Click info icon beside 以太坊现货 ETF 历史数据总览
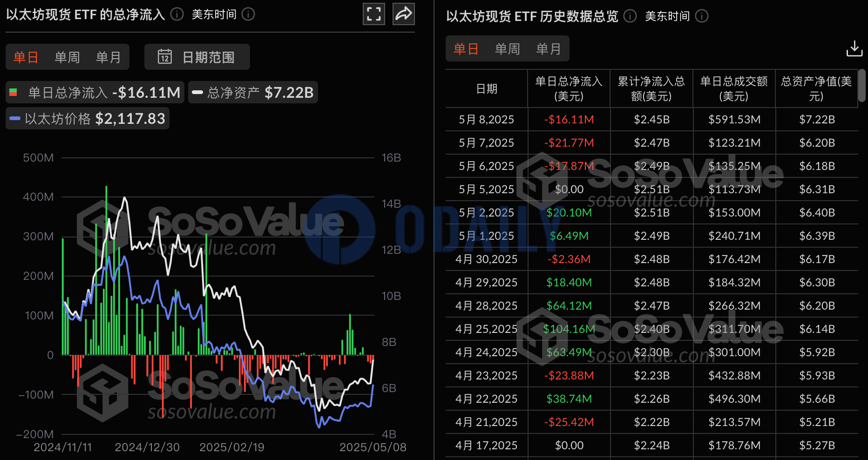The image size is (868, 460). pos(630,16)
